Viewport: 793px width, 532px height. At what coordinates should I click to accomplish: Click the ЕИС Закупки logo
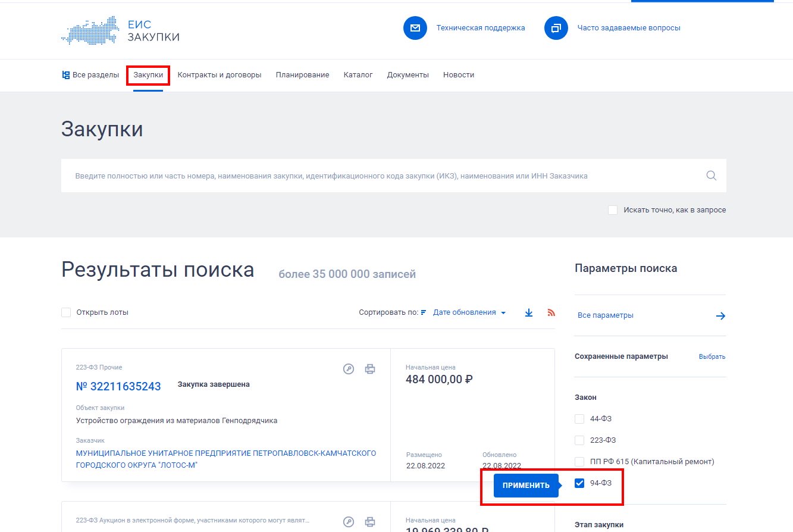120,30
